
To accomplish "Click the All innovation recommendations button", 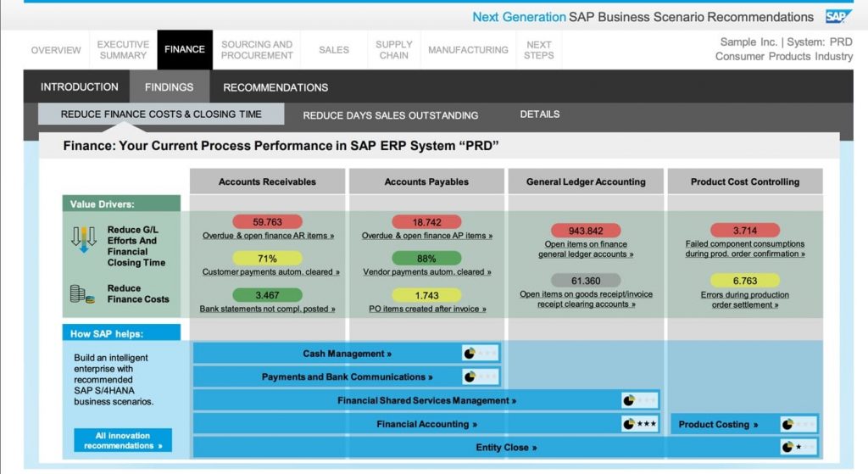I will 123,441.
